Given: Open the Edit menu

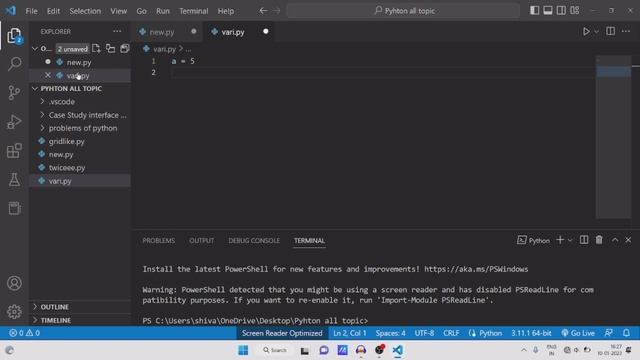Looking at the screenshot, I should point(53,11).
